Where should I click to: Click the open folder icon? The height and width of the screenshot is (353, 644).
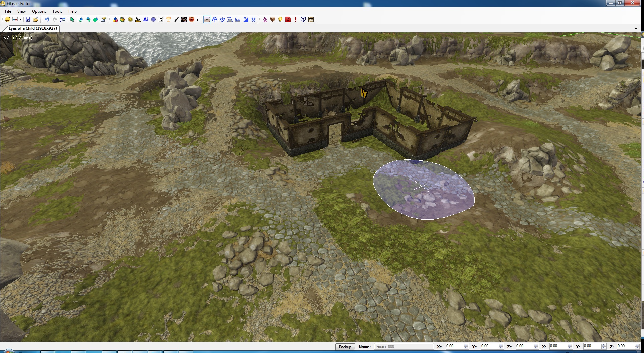[x=36, y=20]
